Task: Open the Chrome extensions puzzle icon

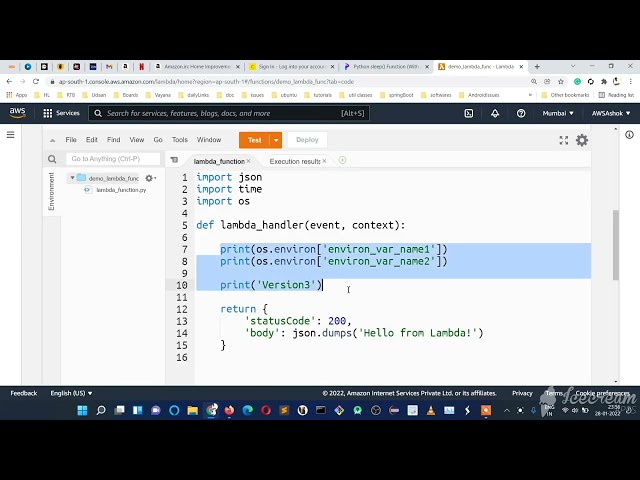Action: tap(604, 82)
